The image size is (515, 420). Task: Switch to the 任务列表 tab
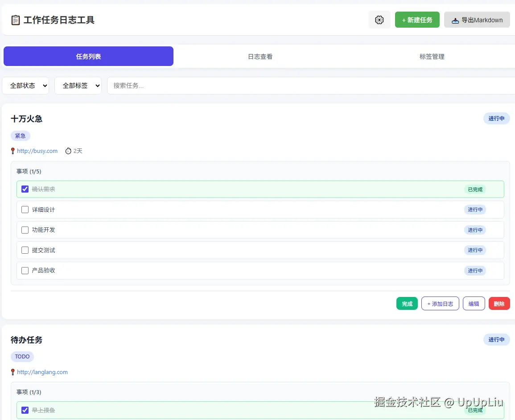point(88,56)
